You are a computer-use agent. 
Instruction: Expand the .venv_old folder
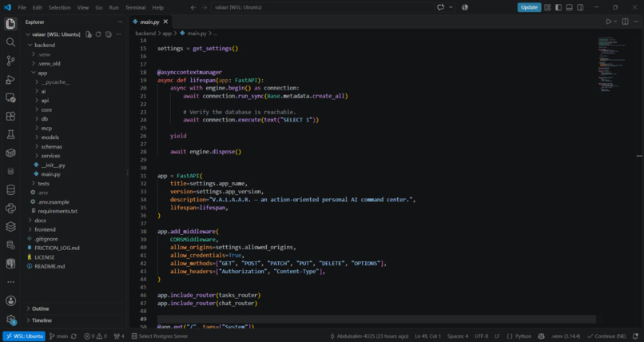[49, 64]
